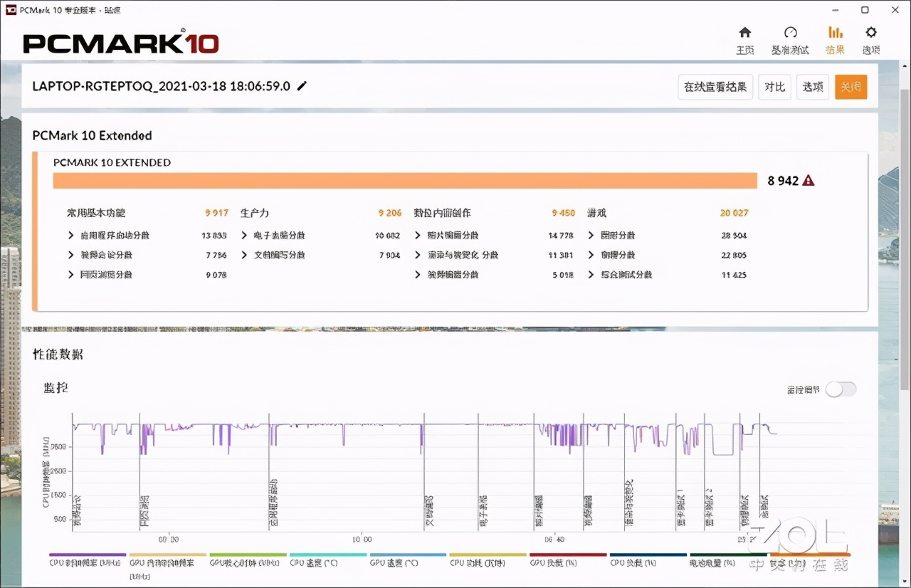Viewport: 911px width, 588px height.
Task: Click the orange PCMark 10 Extended score bar
Action: tap(405, 181)
